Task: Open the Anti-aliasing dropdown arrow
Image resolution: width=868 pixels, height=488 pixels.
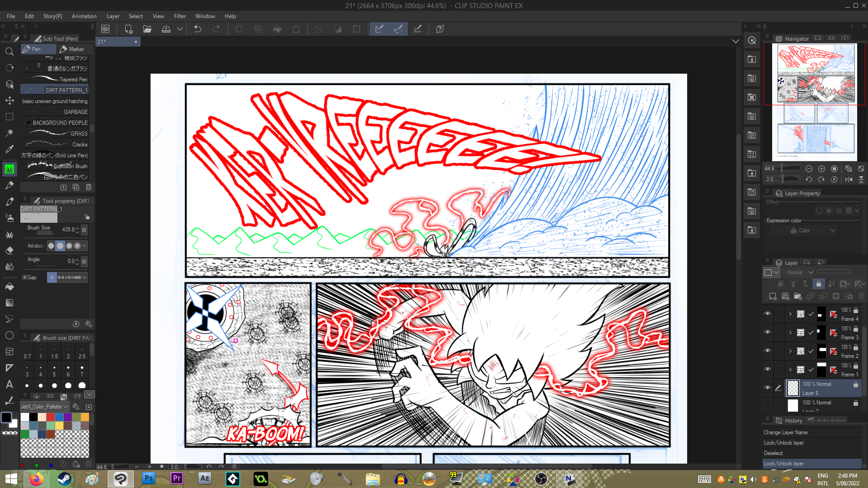Action: 84,246
